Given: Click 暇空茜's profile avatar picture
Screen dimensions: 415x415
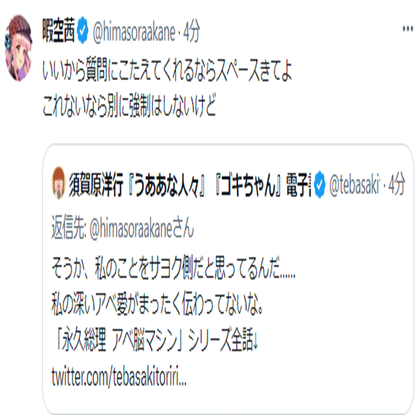Looking at the screenshot, I should 19,48.
